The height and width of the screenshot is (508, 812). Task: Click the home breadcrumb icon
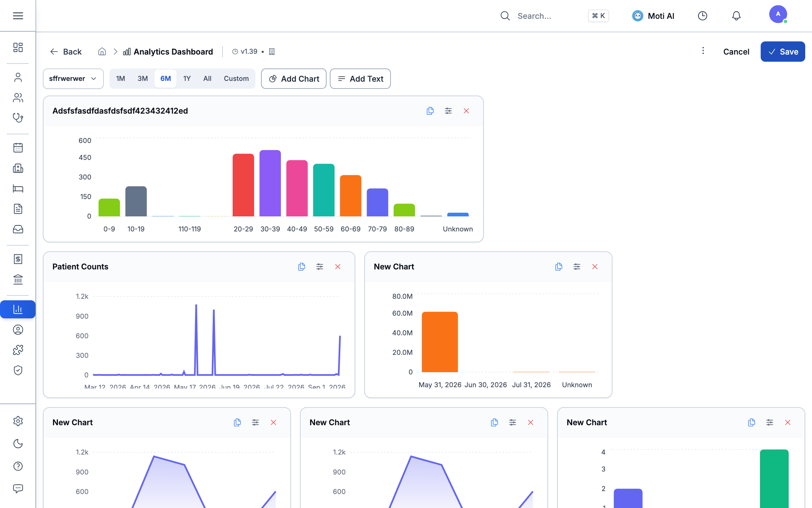[x=102, y=52]
